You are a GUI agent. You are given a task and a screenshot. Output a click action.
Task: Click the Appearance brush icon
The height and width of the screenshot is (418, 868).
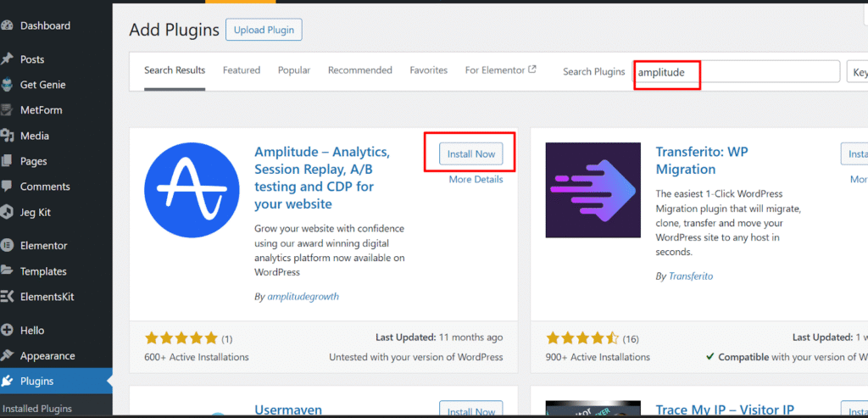tap(7, 356)
